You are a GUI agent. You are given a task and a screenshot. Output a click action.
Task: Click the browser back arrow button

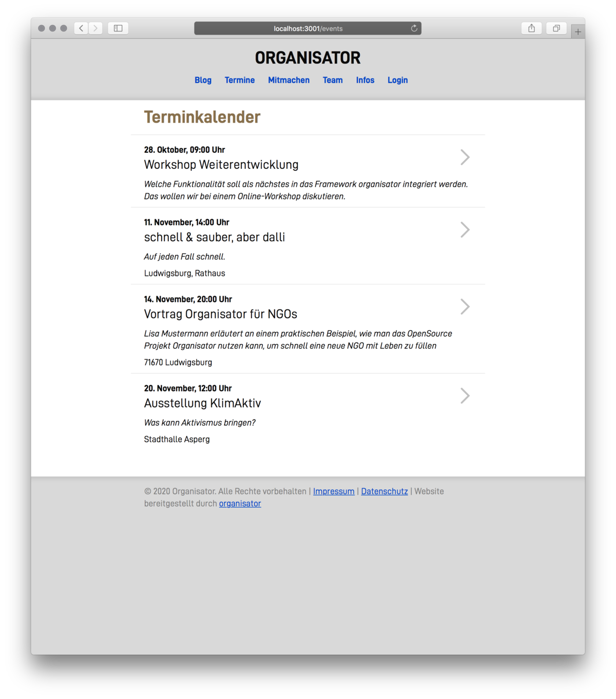click(x=81, y=28)
